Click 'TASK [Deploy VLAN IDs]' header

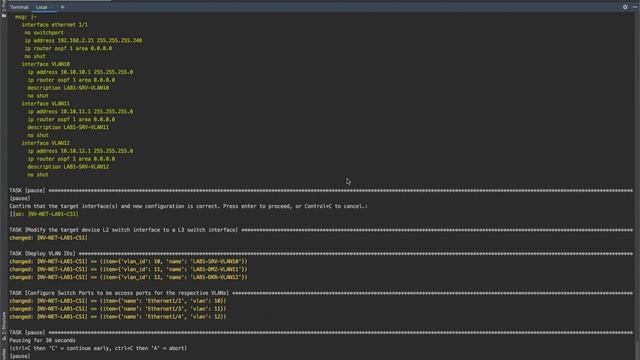42,253
